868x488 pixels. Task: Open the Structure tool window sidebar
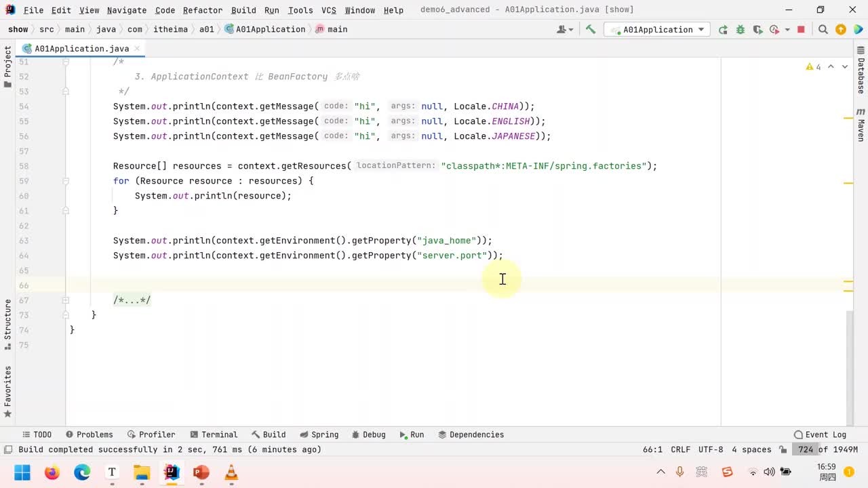coord(7,325)
